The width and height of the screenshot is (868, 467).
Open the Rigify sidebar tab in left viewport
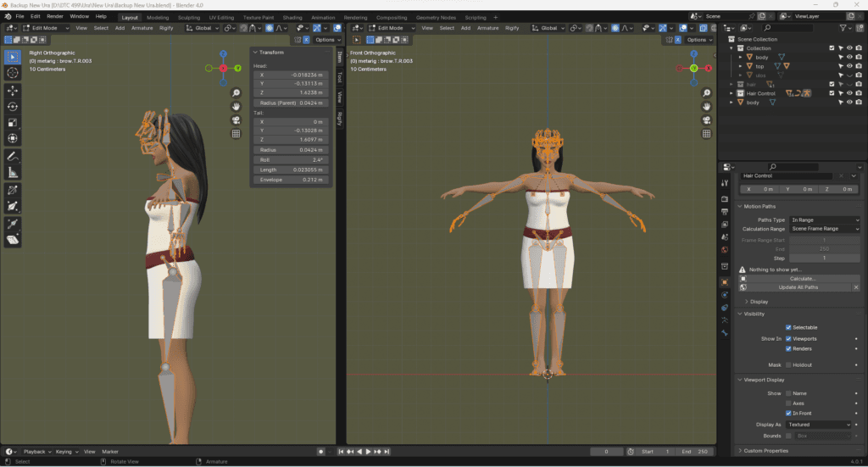(x=340, y=119)
